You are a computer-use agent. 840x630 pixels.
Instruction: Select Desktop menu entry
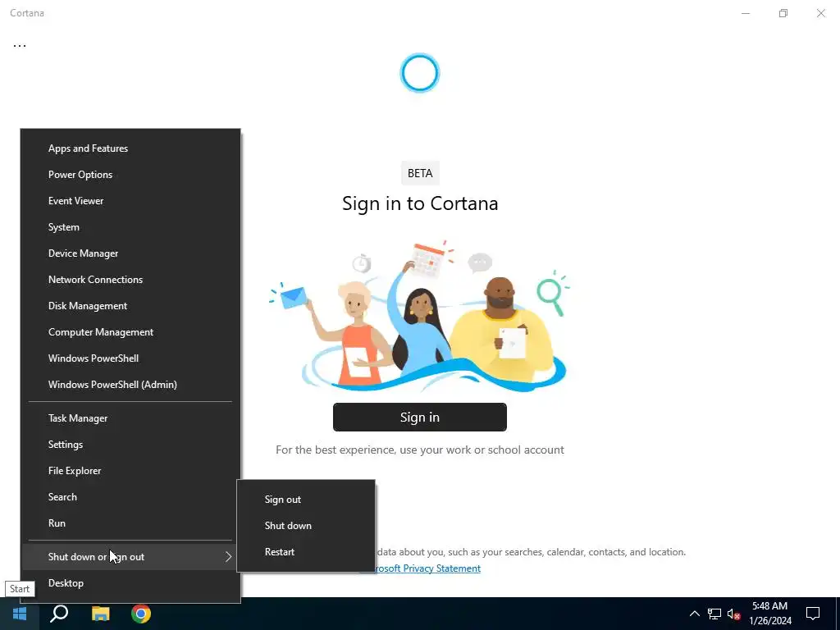(x=130, y=583)
